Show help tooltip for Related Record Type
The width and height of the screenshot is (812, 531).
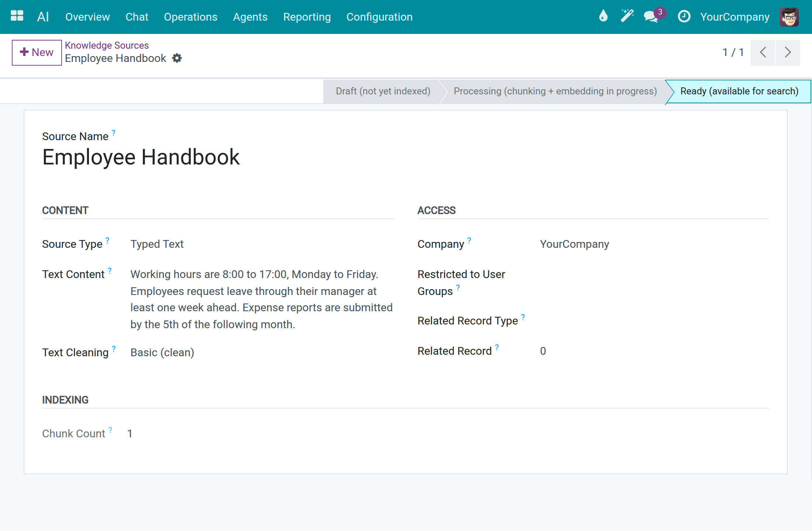point(523,317)
